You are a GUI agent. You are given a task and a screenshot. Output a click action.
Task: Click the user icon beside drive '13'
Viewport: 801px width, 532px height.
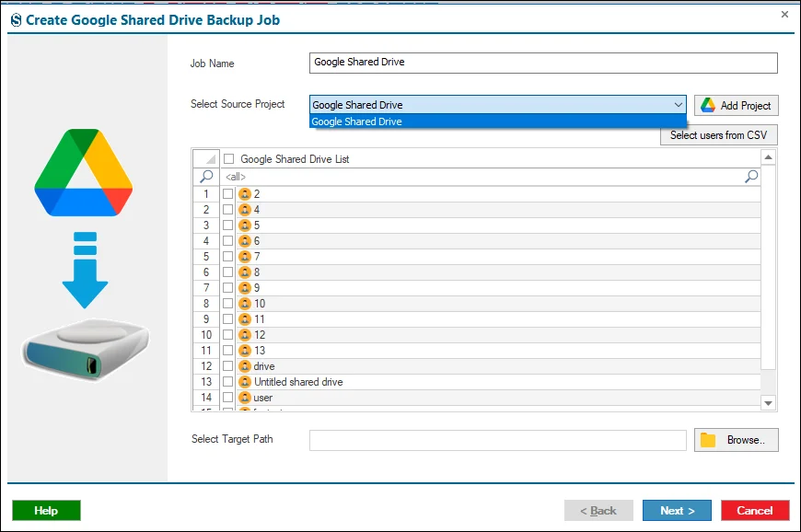coord(245,351)
